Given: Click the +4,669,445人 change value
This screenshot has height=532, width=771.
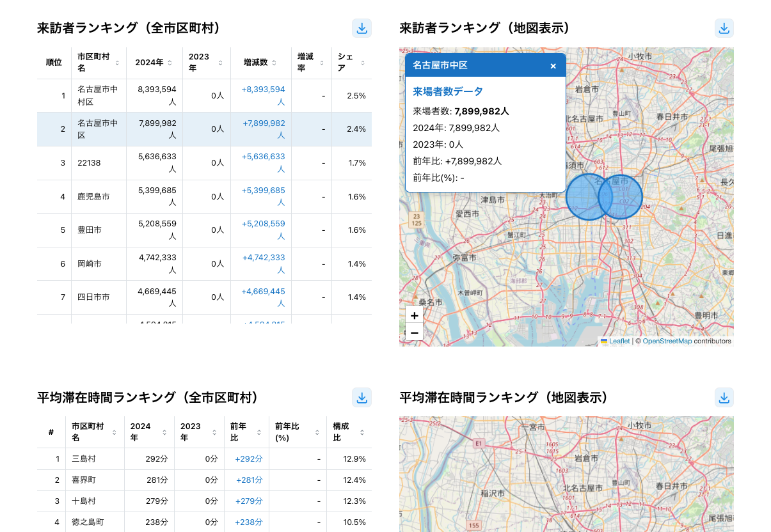Looking at the screenshot, I should pos(264,297).
